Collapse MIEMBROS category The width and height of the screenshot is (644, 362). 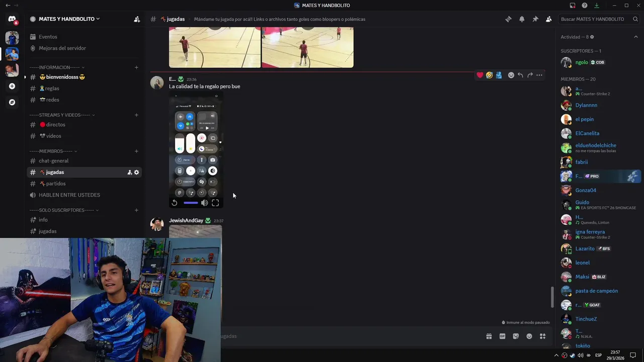click(x=53, y=151)
